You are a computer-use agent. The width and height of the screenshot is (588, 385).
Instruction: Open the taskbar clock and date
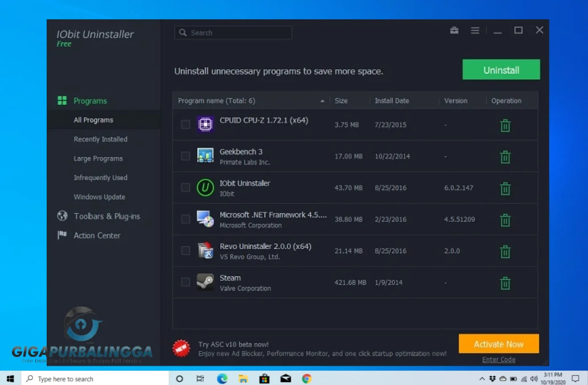pos(553,379)
